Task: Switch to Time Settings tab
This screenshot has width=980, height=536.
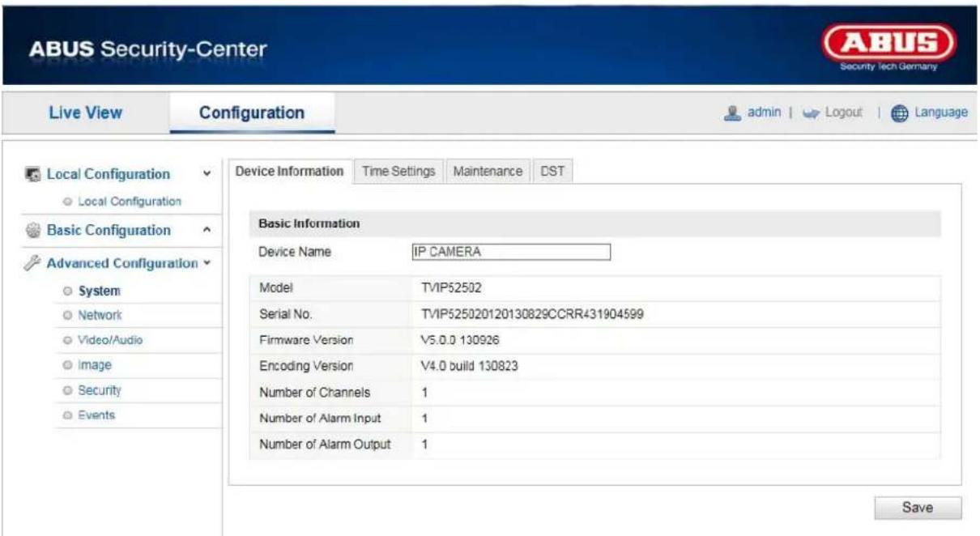Action: [x=398, y=171]
